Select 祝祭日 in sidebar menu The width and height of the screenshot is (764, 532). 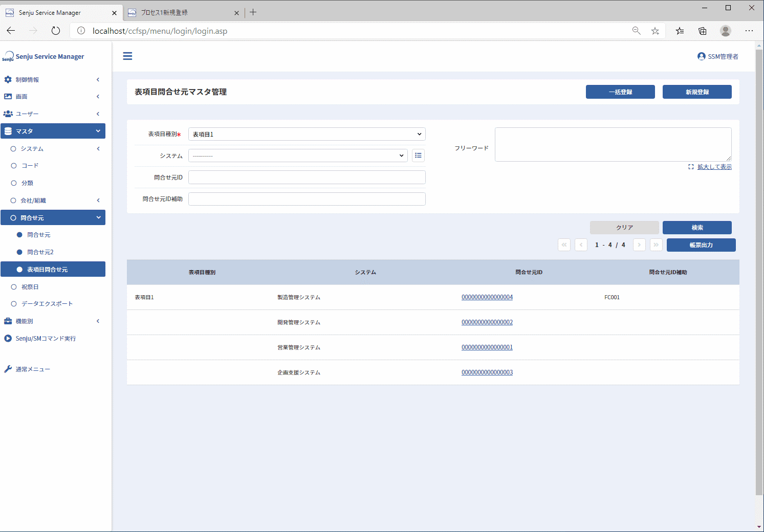(30, 287)
